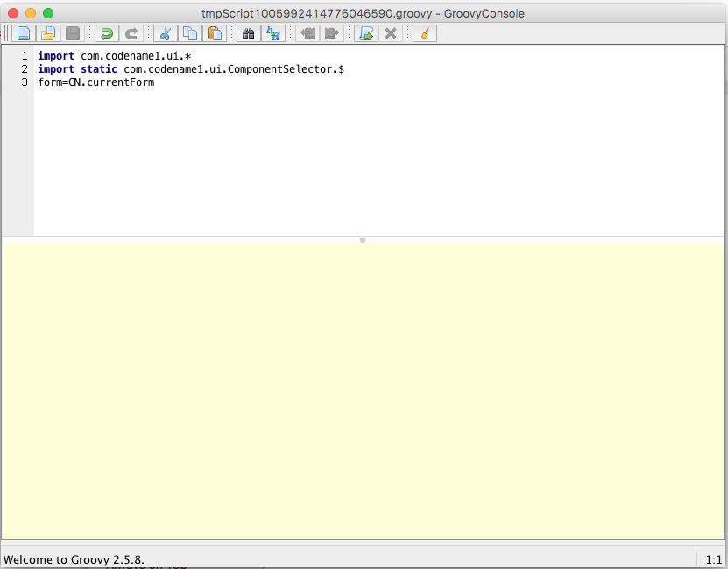Image resolution: width=728 pixels, height=569 pixels.
Task: Click the Redo arrow icon
Action: [131, 33]
